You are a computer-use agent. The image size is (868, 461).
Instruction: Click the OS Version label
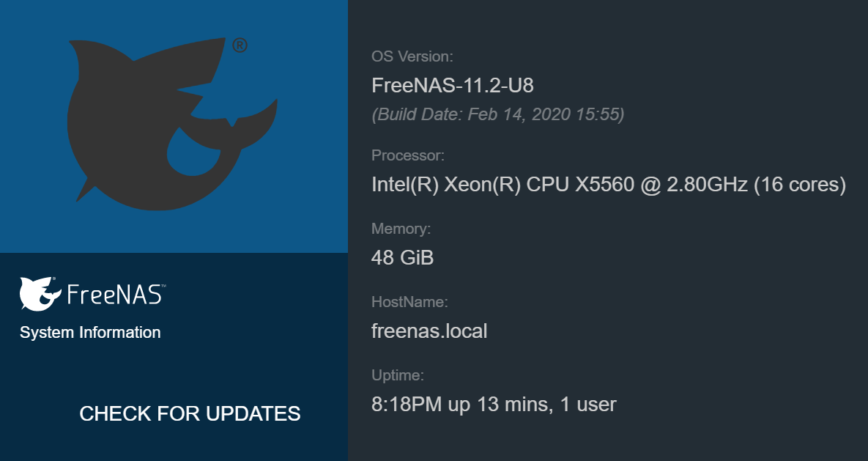pyautogui.click(x=412, y=56)
